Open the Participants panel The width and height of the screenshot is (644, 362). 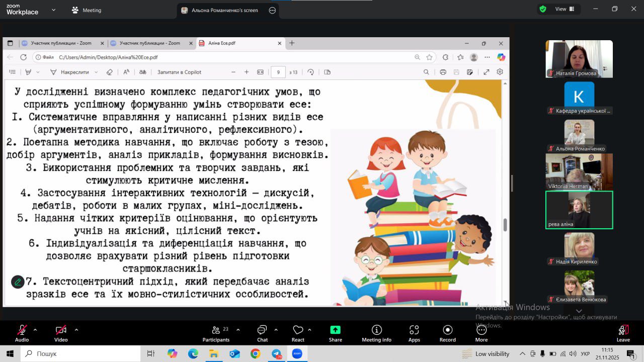coord(216,333)
